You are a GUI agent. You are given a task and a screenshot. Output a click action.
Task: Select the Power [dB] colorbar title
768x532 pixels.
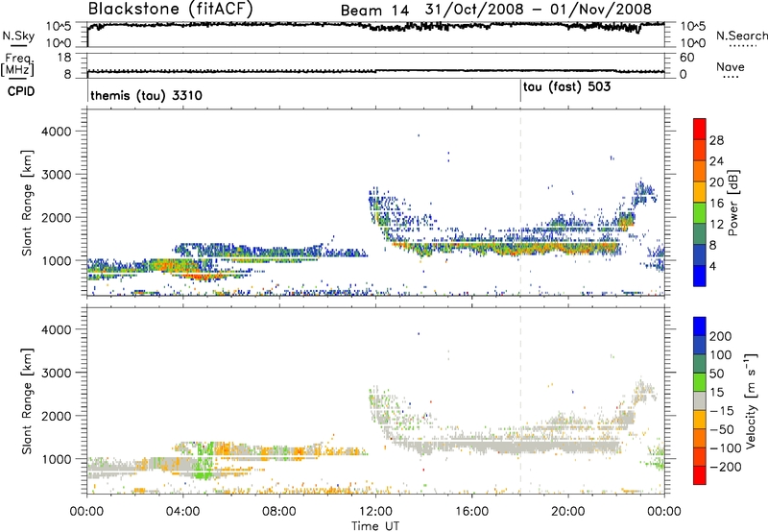coord(733,203)
